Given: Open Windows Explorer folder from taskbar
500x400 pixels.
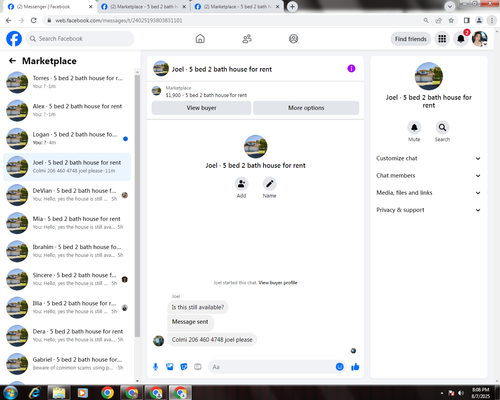Looking at the screenshot, I should [x=59, y=393].
